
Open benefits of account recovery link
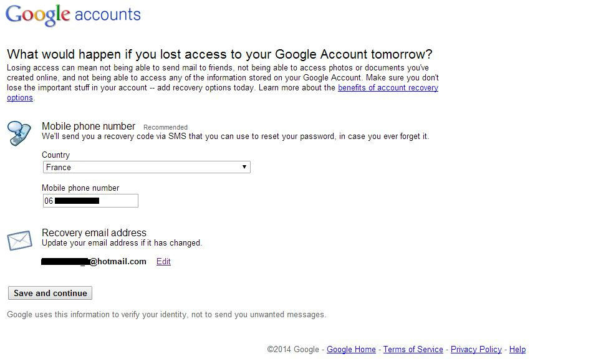(x=388, y=88)
